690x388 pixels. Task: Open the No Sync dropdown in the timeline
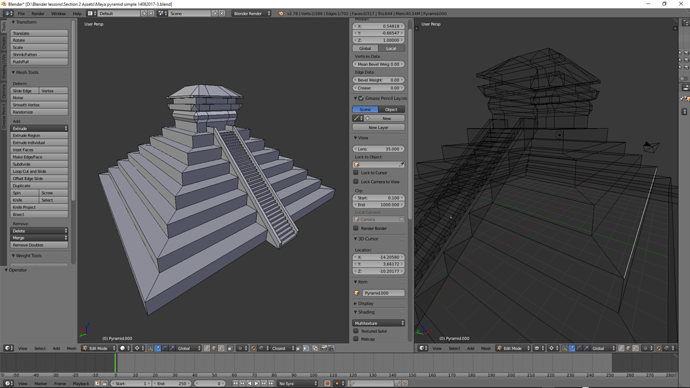[297, 384]
